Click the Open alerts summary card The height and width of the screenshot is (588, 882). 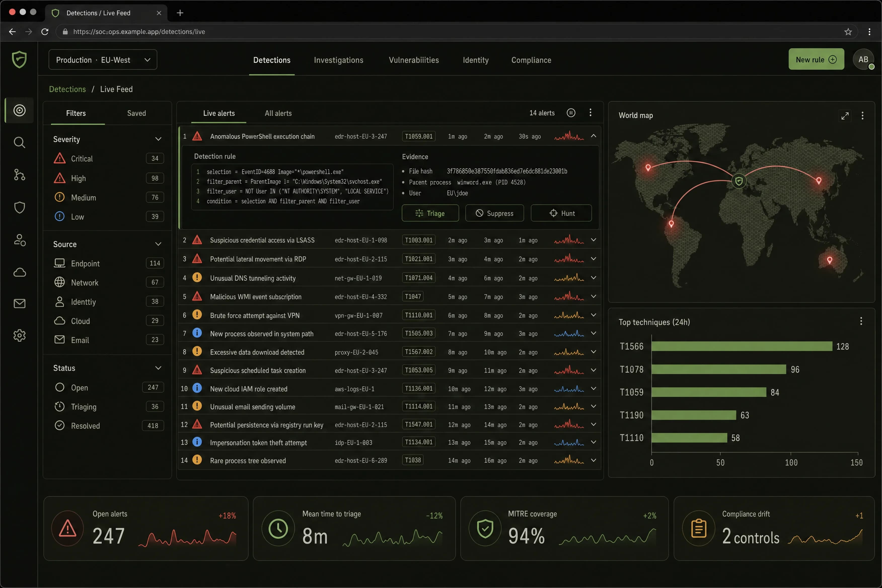(146, 528)
